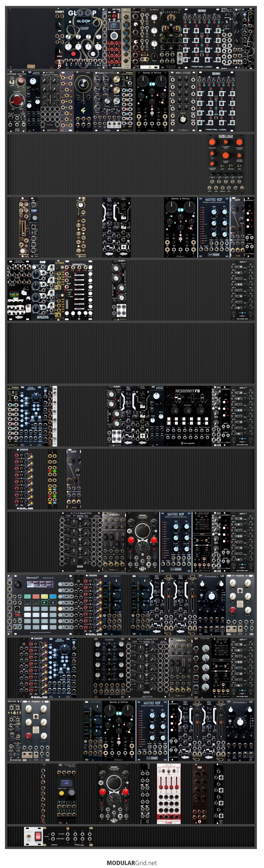Click the large orange center knob on Double Helix
The height and width of the screenshot is (868, 264).
225,156
